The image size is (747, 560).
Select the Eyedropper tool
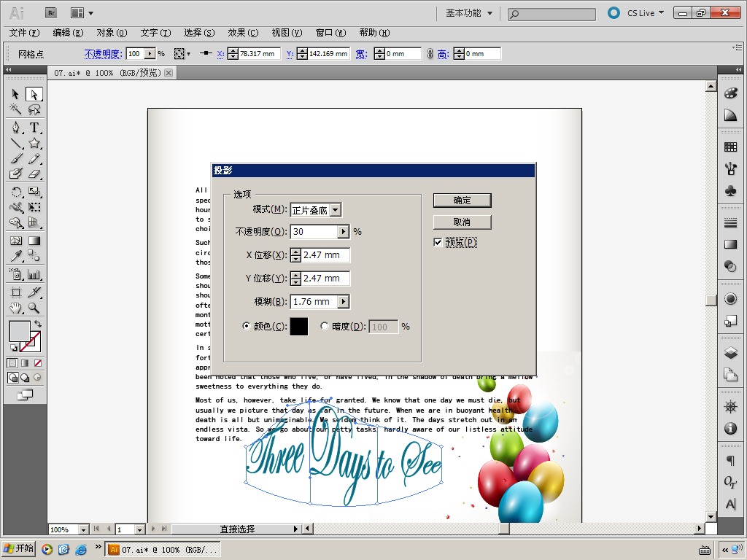pyautogui.click(x=15, y=256)
